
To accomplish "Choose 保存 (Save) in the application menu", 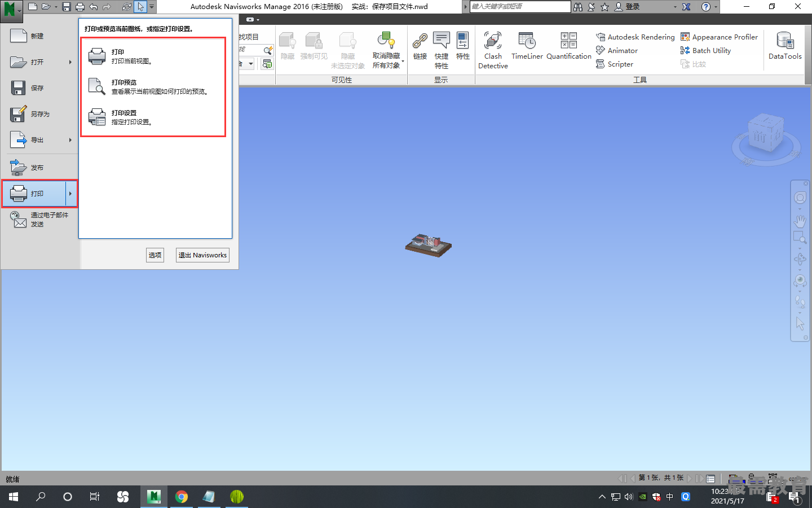I will (x=39, y=88).
